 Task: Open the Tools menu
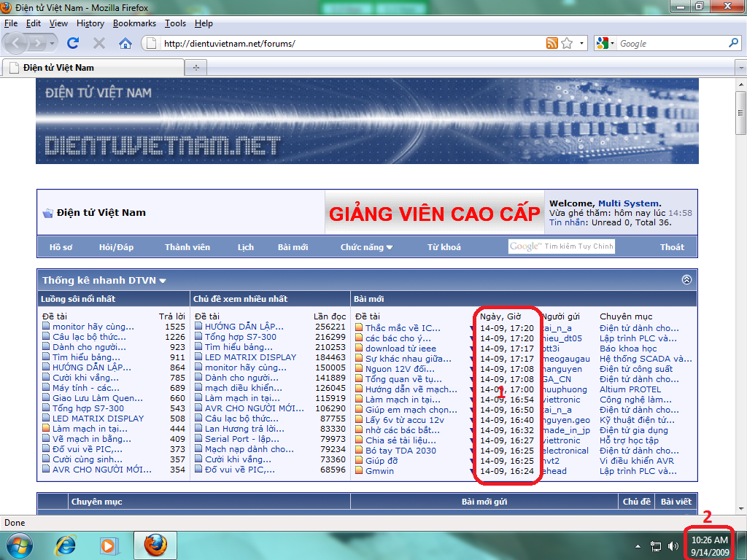175,23
